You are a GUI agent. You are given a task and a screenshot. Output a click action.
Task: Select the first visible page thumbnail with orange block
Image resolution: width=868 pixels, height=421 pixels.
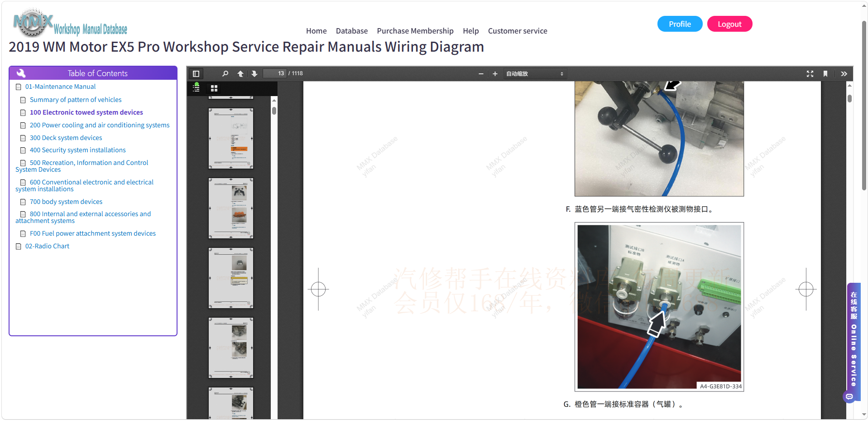pos(231,138)
